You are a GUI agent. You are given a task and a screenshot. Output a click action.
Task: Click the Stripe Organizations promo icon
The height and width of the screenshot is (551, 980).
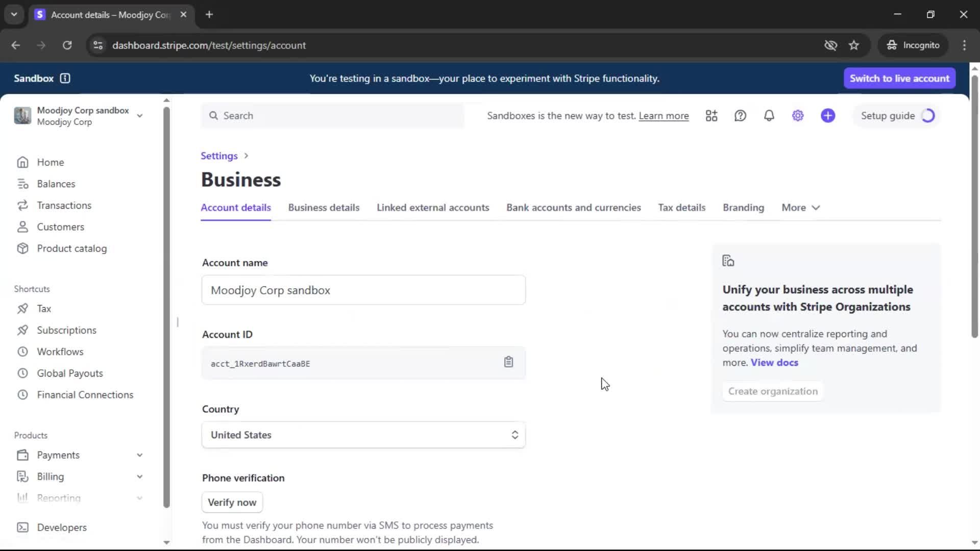pyautogui.click(x=728, y=261)
